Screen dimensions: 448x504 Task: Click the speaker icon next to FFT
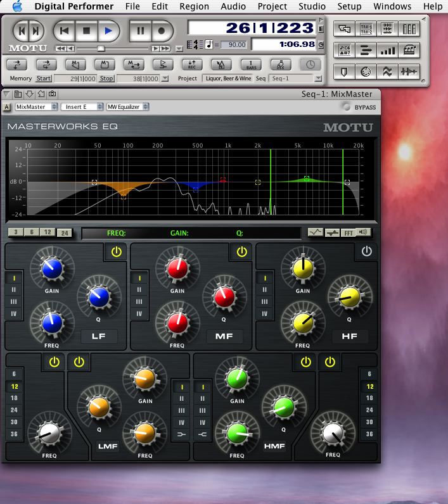click(364, 232)
